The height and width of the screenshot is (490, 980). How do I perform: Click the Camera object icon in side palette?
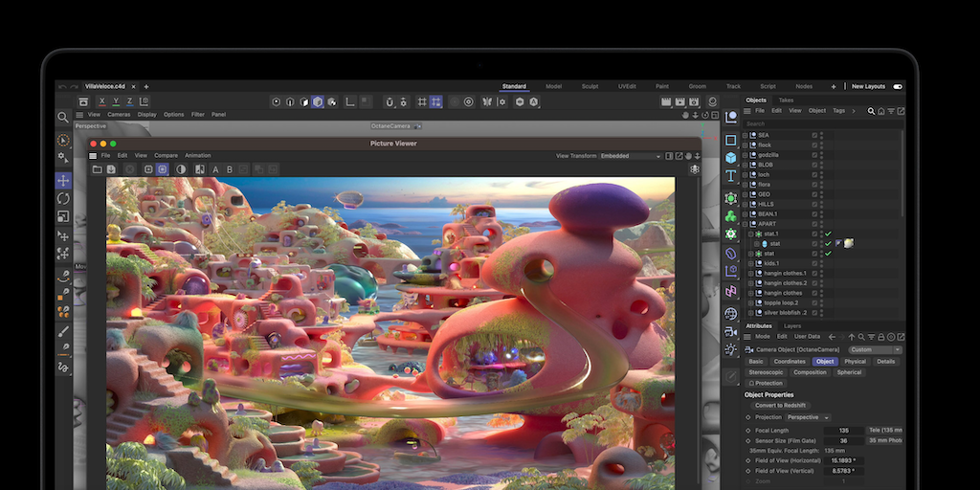pyautogui.click(x=731, y=330)
